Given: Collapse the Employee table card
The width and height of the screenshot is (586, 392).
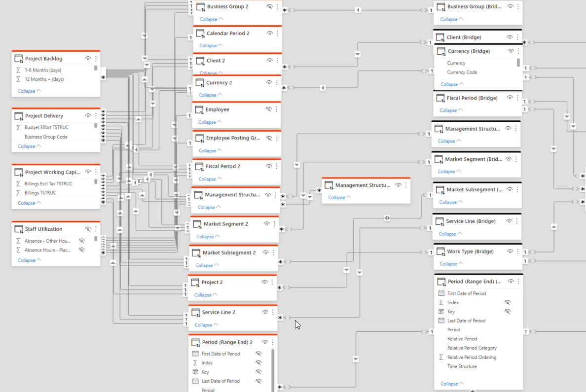Looking at the screenshot, I should 210,123.
